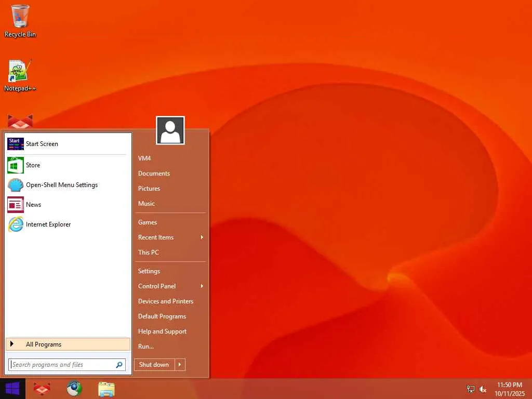
Task: Open Documents from start menu
Action: click(154, 174)
